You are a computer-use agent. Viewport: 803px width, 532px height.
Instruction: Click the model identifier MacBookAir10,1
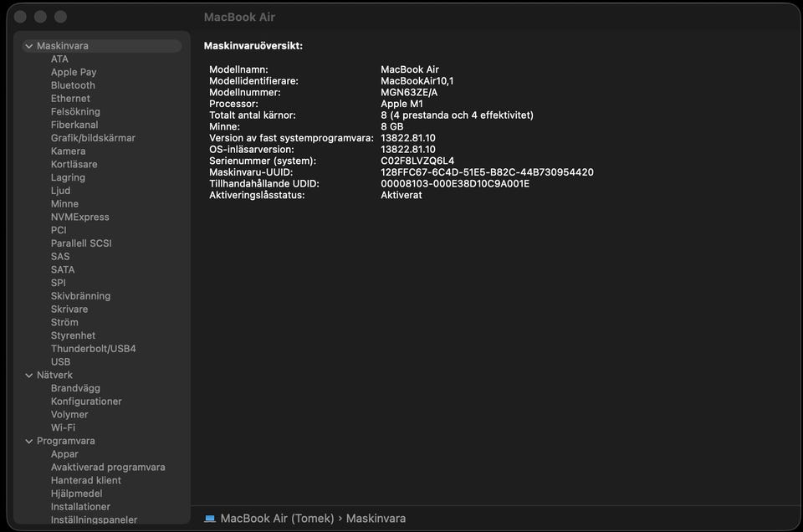417,81
